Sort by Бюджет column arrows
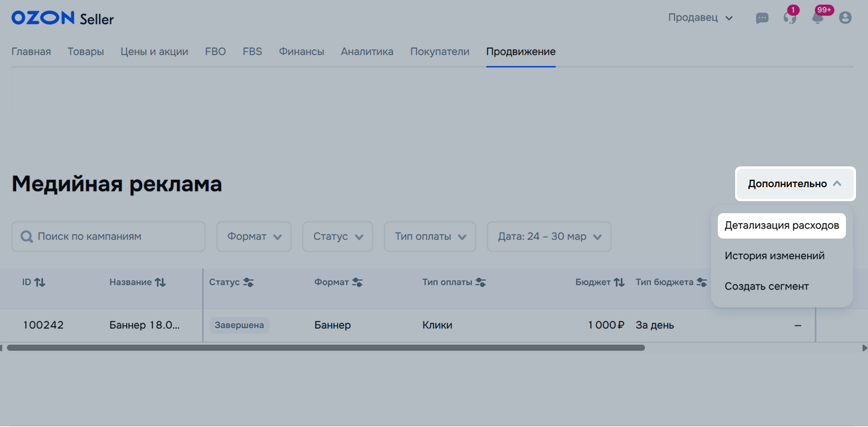 coord(619,283)
